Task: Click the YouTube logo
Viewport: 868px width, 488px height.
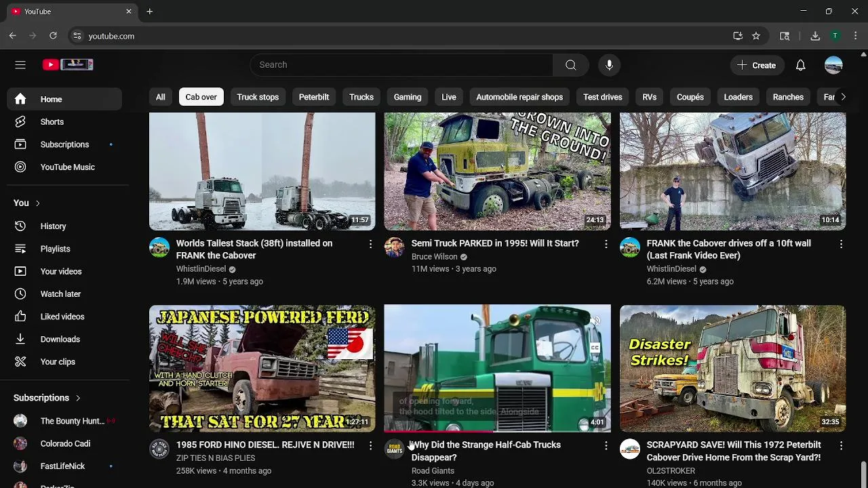Action: coord(68,64)
